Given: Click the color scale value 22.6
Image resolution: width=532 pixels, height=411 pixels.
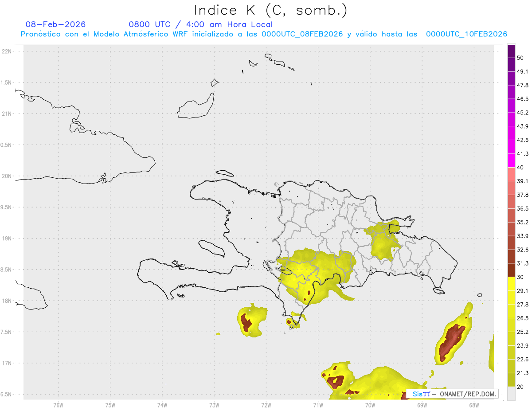Looking at the screenshot, I should point(523,360).
